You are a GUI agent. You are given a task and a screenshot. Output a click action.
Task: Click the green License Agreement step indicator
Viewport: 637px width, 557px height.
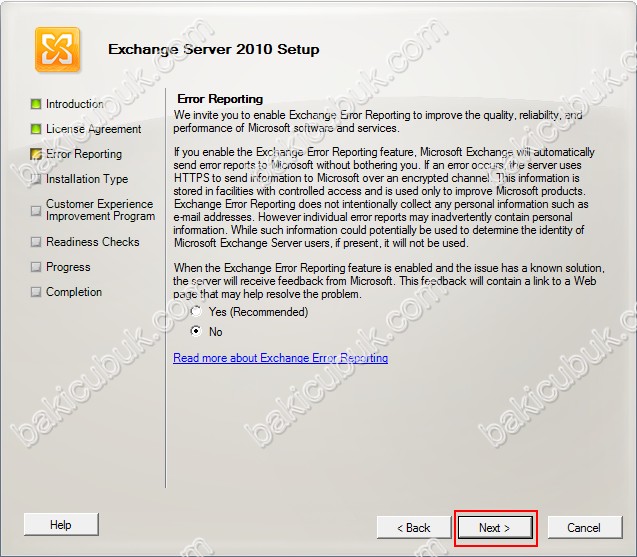[x=36, y=129]
